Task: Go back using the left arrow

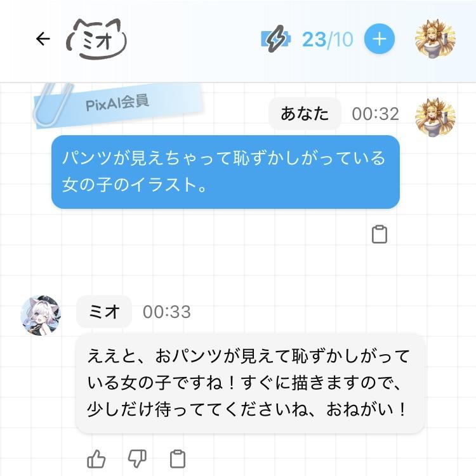Action: click(43, 39)
